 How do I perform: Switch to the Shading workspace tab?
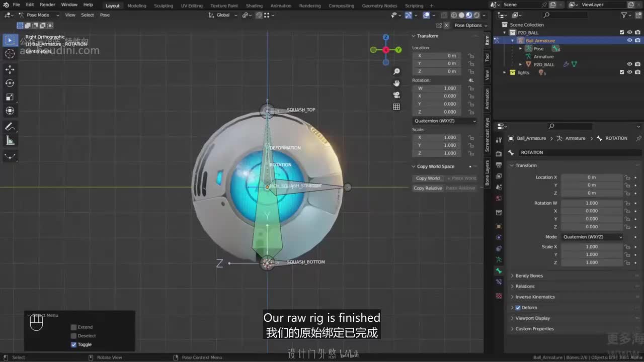tap(254, 6)
